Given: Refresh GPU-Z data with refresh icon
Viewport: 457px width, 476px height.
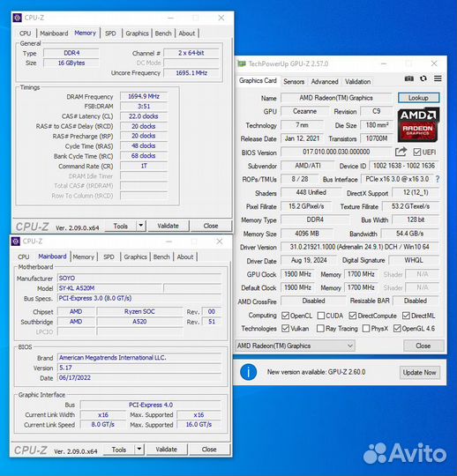Looking at the screenshot, I should [423, 78].
